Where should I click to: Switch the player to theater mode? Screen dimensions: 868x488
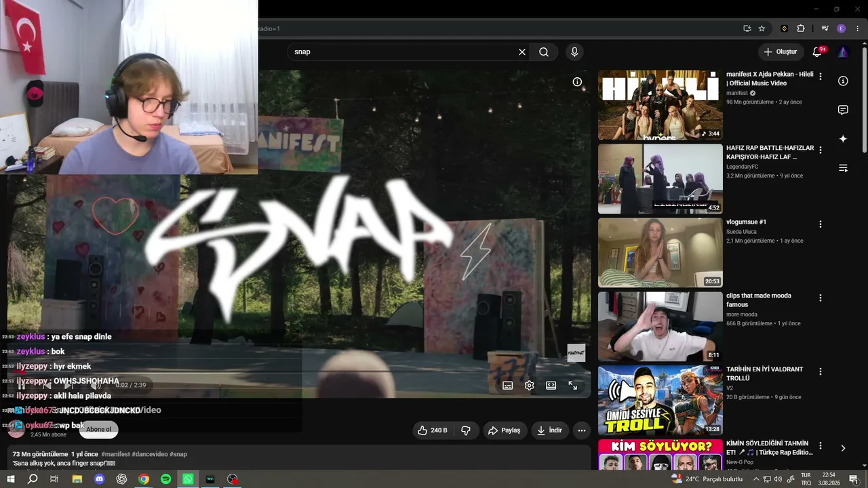tap(551, 385)
